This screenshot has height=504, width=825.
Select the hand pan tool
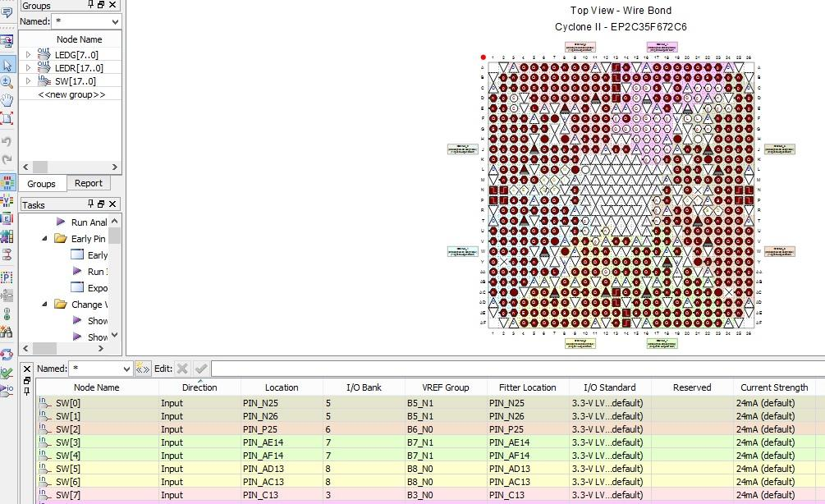coord(7,99)
